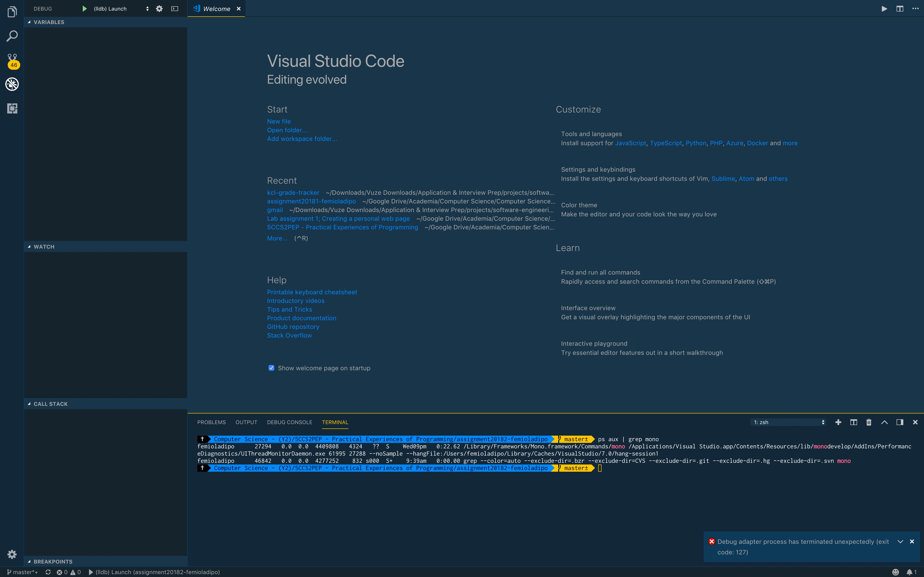Viewport: 924px width, 577px height.
Task: Uncheck Show welcome page on startup
Action: point(271,368)
